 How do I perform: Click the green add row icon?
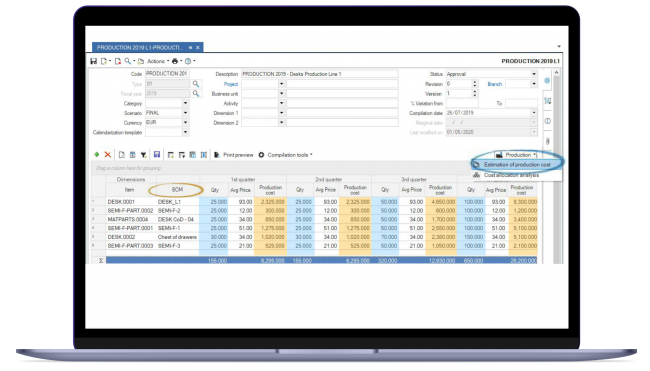pos(97,155)
